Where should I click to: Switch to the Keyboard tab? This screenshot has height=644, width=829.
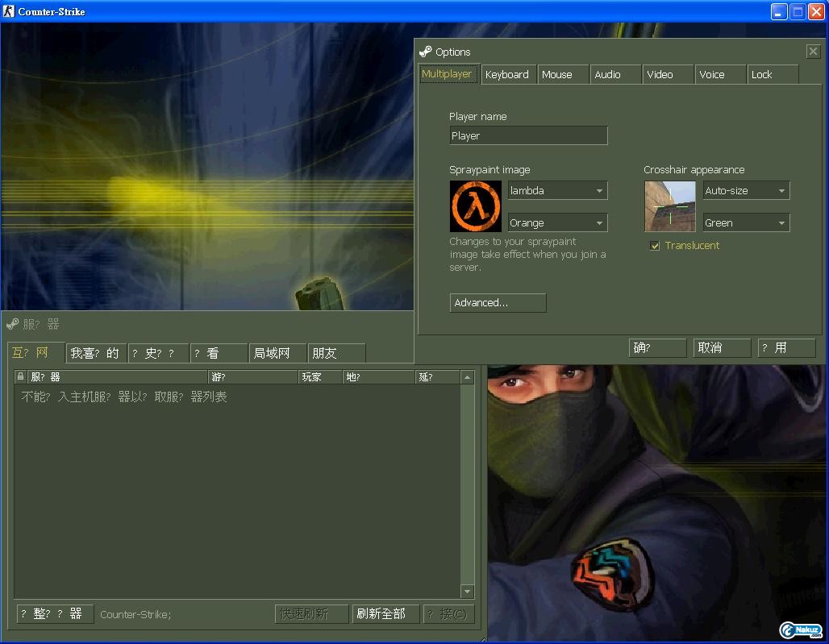pyautogui.click(x=507, y=75)
